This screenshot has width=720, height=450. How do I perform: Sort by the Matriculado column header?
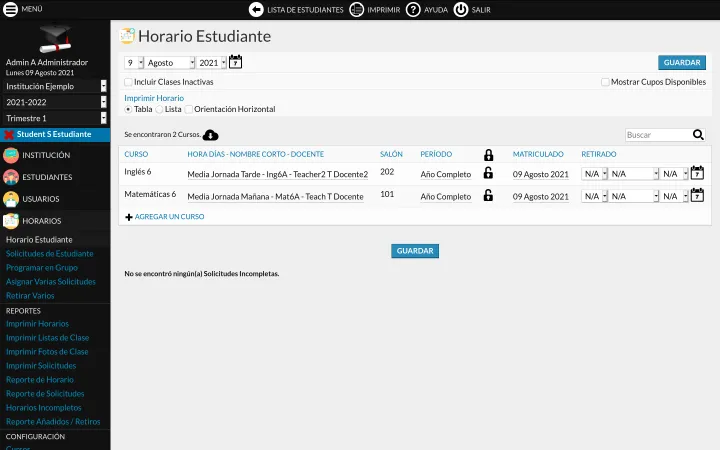click(538, 154)
